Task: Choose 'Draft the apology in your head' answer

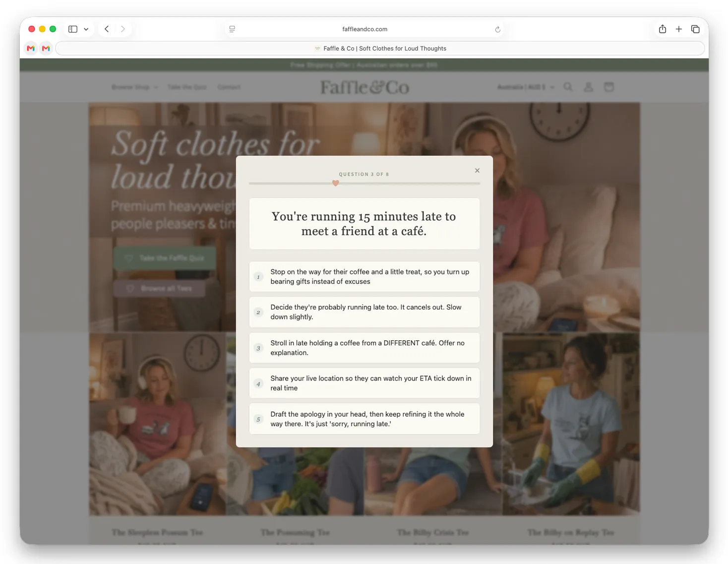Action: pos(364,419)
